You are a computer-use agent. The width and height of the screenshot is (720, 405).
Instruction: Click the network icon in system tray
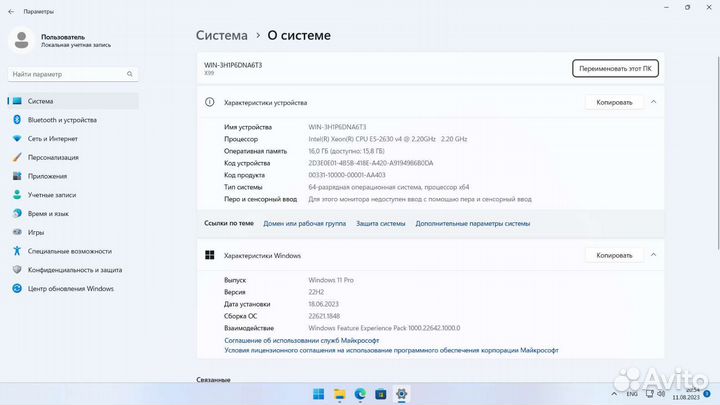click(649, 394)
